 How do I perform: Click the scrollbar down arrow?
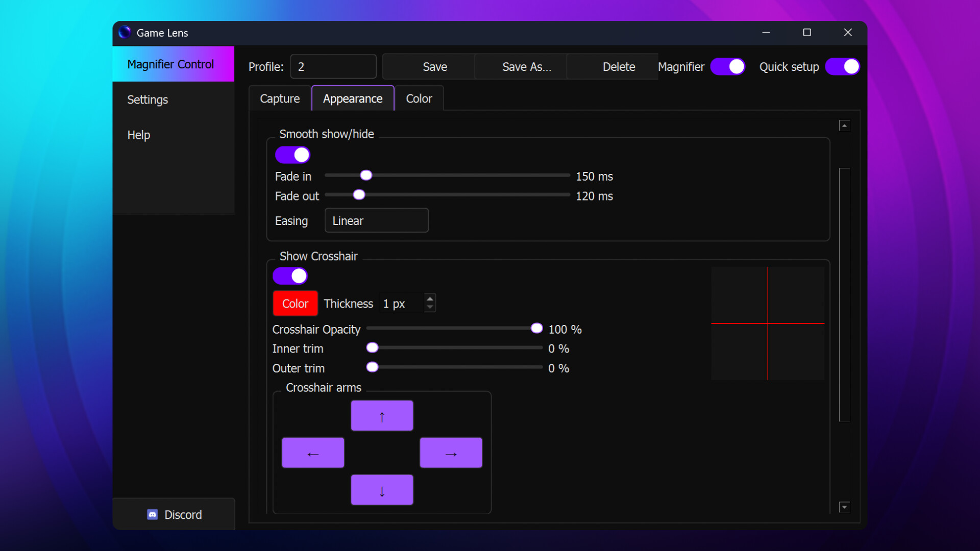[845, 507]
